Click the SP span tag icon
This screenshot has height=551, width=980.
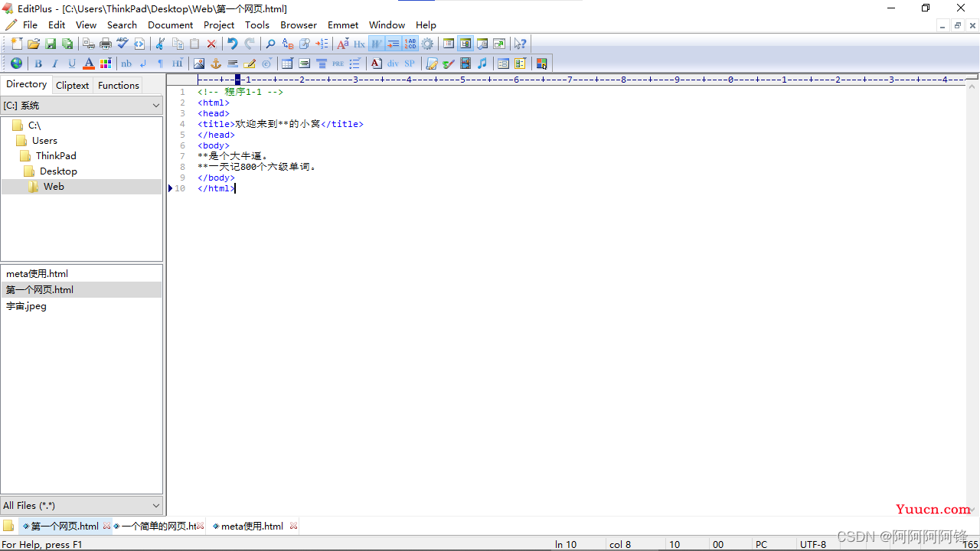[410, 64]
